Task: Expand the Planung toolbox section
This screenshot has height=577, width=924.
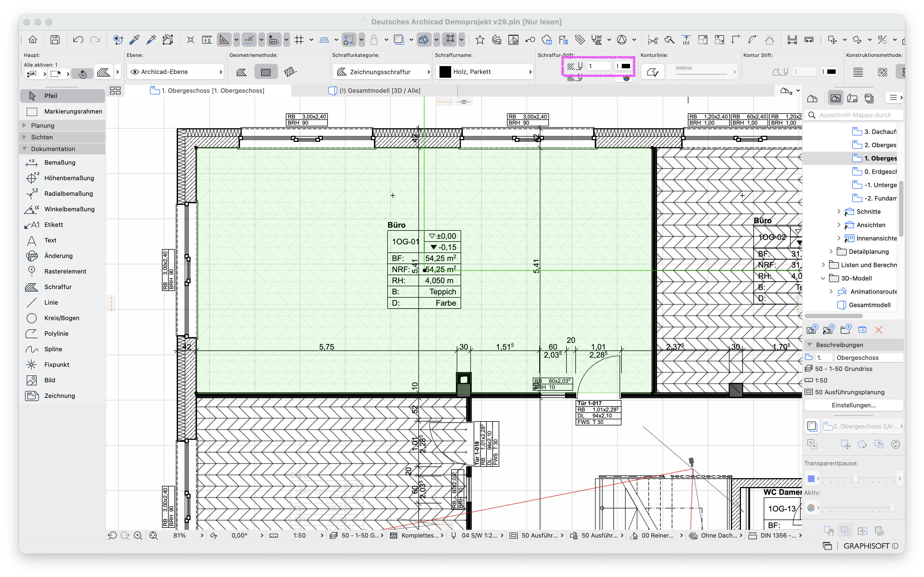Action: (x=24, y=125)
